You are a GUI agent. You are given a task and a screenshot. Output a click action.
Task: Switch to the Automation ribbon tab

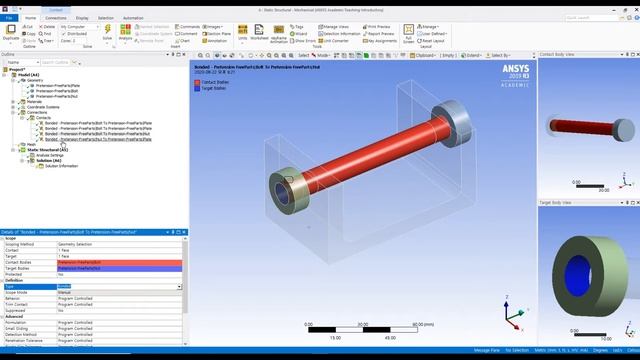coord(133,18)
